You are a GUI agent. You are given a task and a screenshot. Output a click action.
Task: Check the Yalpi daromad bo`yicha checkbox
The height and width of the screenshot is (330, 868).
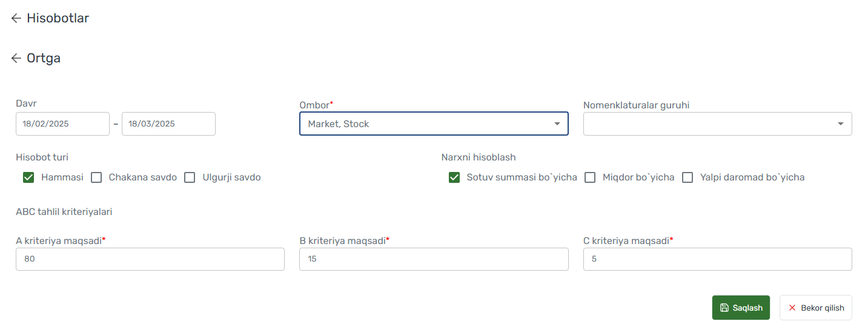687,177
